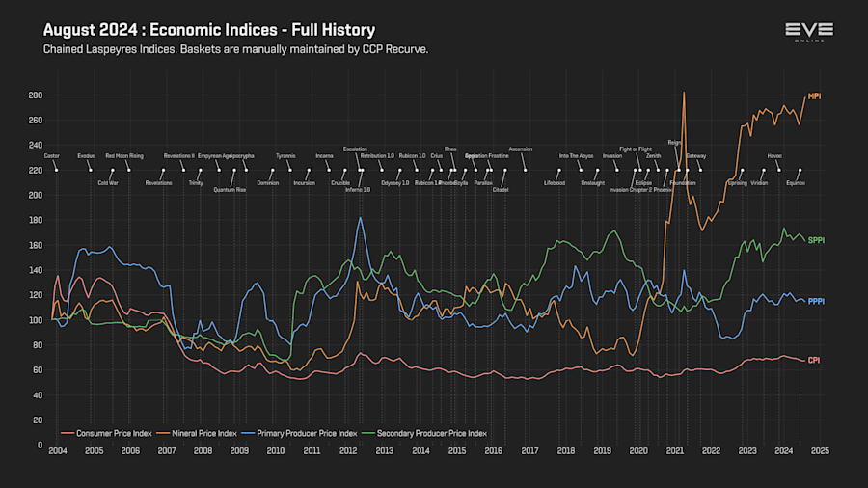The width and height of the screenshot is (868, 488).
Task: Click the 100 y-axis value label
Action: click(36, 320)
